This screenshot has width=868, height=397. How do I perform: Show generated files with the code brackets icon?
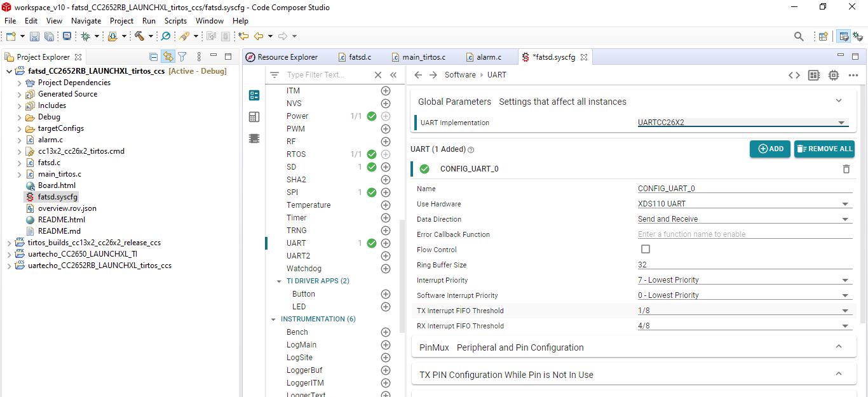click(x=794, y=75)
